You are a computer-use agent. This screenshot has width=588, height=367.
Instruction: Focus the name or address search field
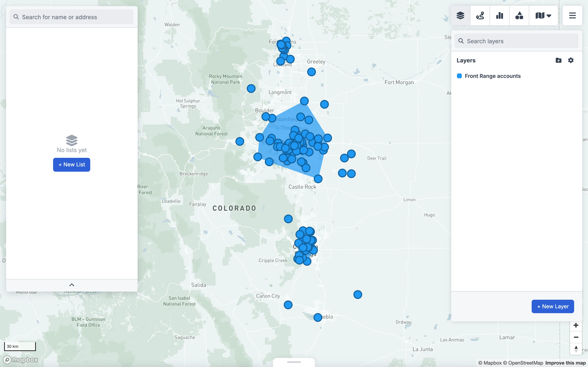tap(71, 17)
